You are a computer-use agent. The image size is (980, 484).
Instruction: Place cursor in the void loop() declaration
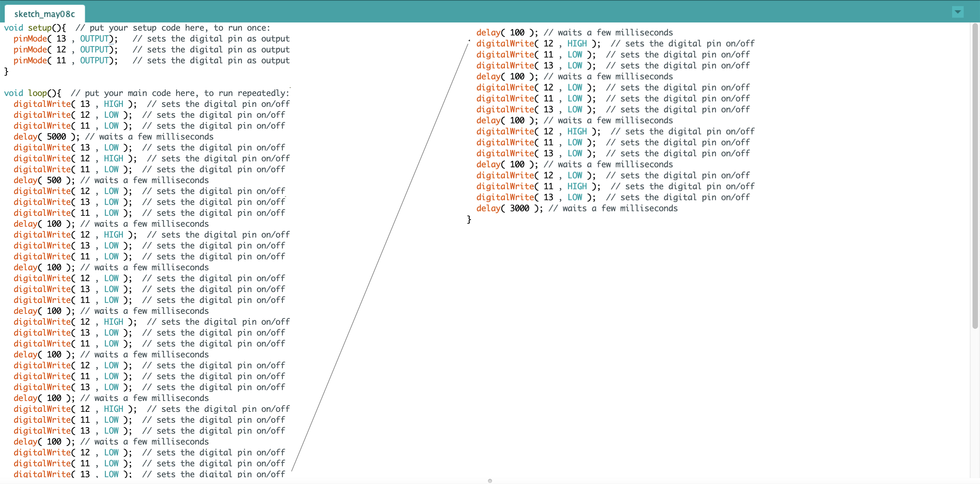coord(32,93)
